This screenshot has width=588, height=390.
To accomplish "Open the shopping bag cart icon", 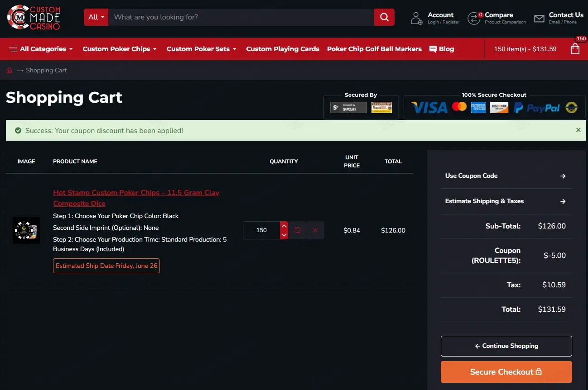I will click(575, 49).
